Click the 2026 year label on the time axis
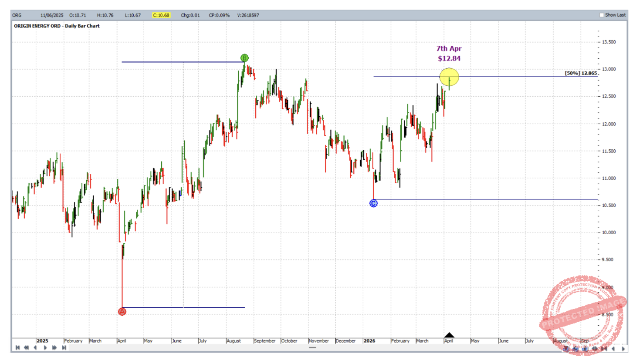This screenshot has height=364, width=643. pyautogui.click(x=369, y=341)
